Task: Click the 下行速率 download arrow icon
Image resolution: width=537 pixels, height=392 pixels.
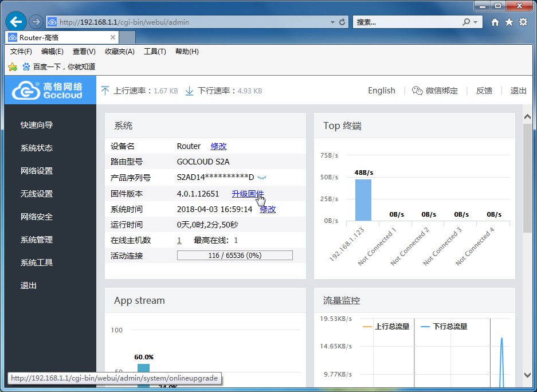Action: (x=189, y=91)
